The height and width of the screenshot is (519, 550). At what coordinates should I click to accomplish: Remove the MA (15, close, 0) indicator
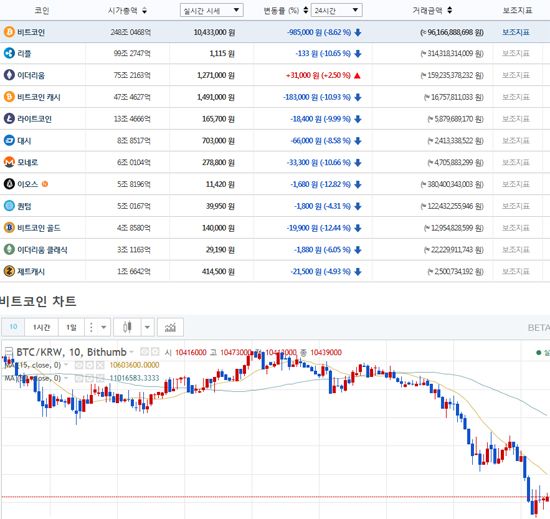pos(100,365)
